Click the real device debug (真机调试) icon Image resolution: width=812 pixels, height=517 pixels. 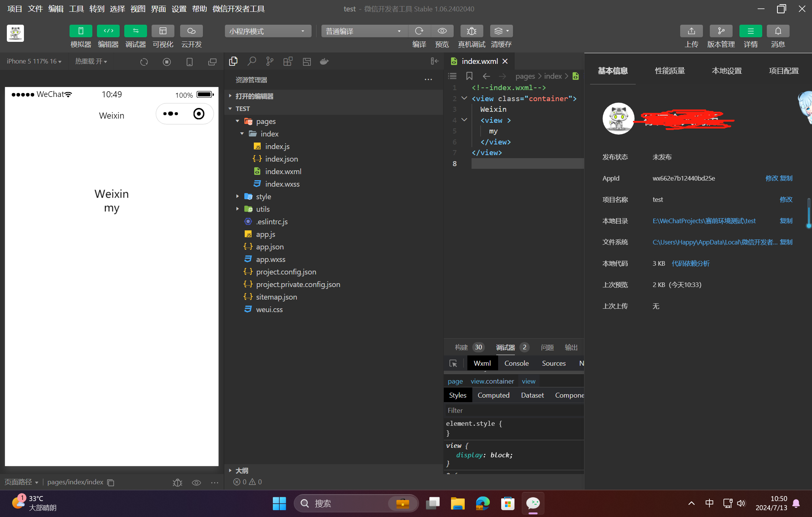click(471, 31)
